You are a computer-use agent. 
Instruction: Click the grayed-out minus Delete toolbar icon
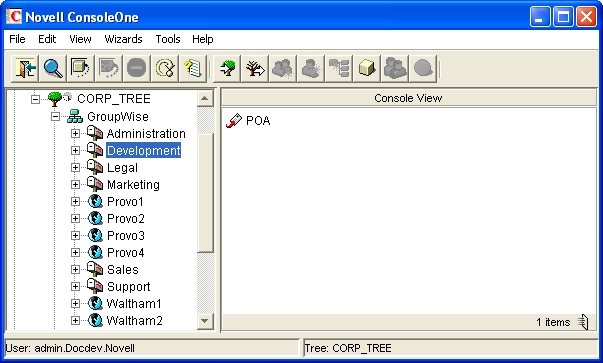(137, 69)
